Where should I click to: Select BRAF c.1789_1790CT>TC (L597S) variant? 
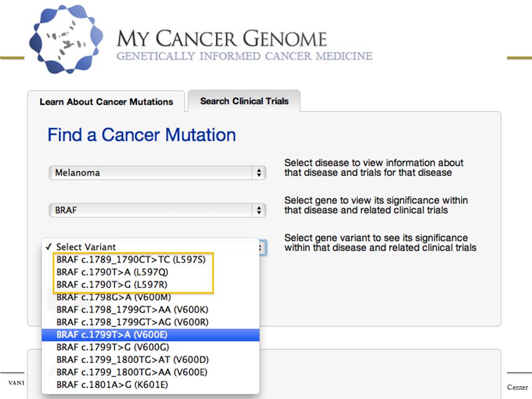click(x=151, y=259)
